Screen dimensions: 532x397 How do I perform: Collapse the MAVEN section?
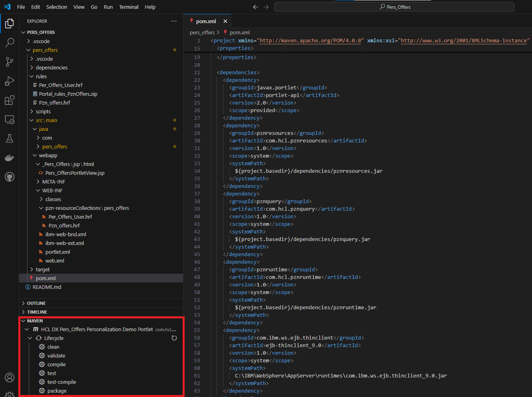(35, 321)
